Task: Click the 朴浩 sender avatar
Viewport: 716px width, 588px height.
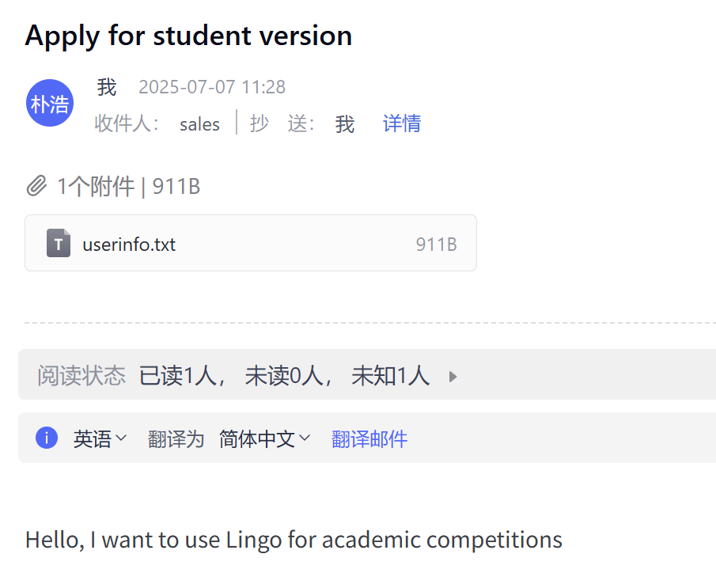Action: pyautogui.click(x=50, y=103)
